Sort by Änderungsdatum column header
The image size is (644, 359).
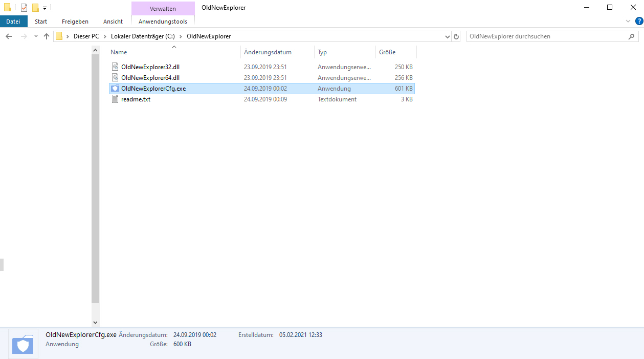pos(277,52)
